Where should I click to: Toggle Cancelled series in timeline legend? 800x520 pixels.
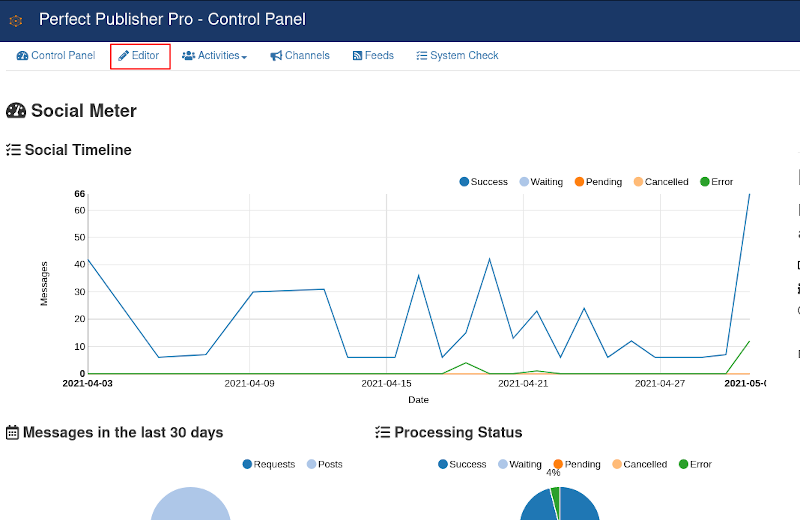pyautogui.click(x=661, y=182)
